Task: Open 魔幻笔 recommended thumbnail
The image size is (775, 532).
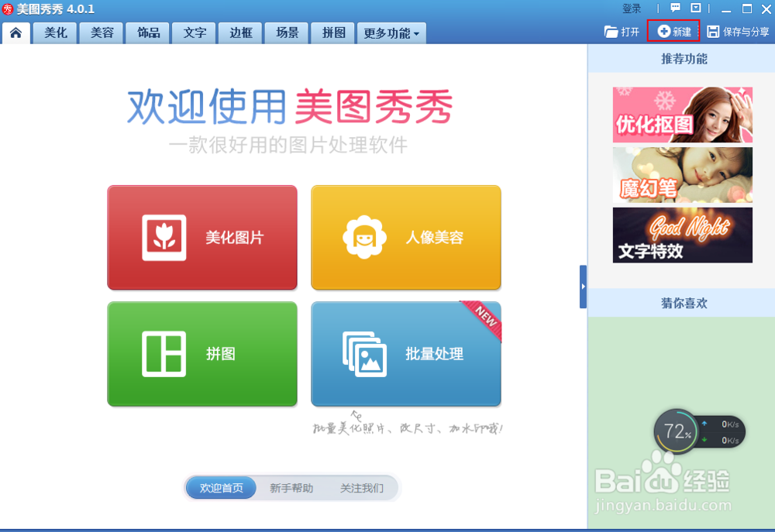Action: (683, 175)
